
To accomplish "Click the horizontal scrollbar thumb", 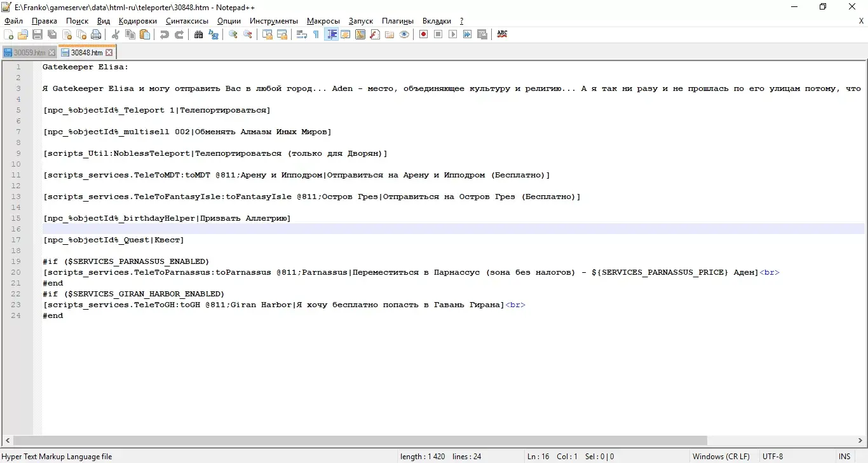I will coord(360,440).
